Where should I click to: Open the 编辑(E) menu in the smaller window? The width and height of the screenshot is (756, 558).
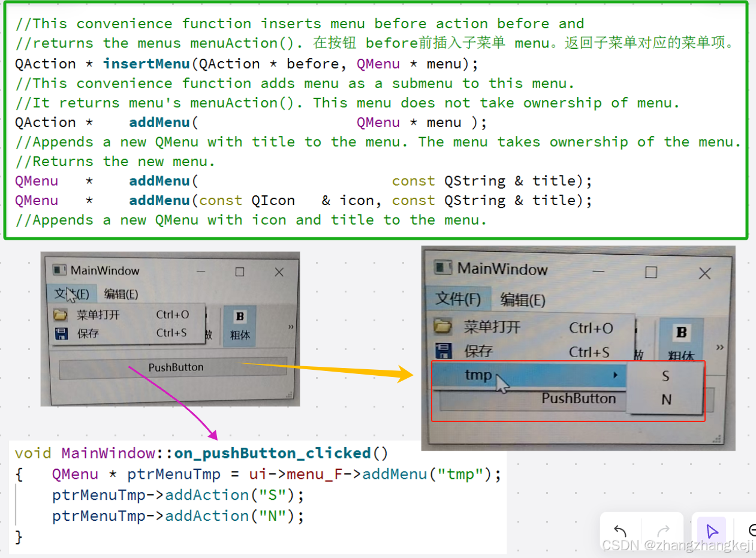pos(121,294)
